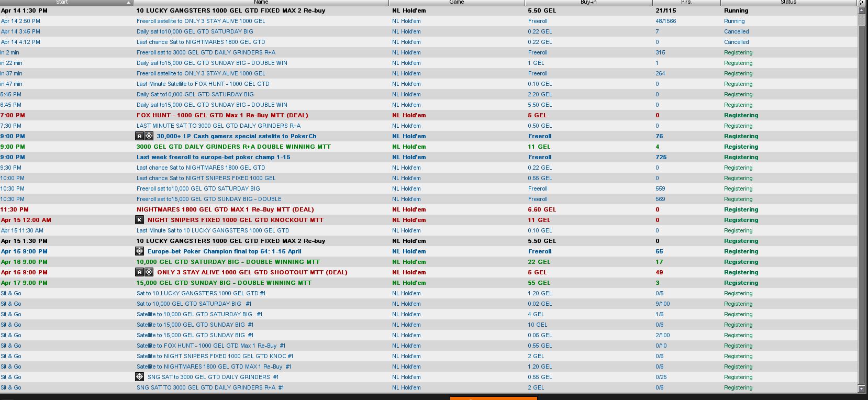Click the 'Apr 15 12:00 AM' start time

tap(26, 220)
